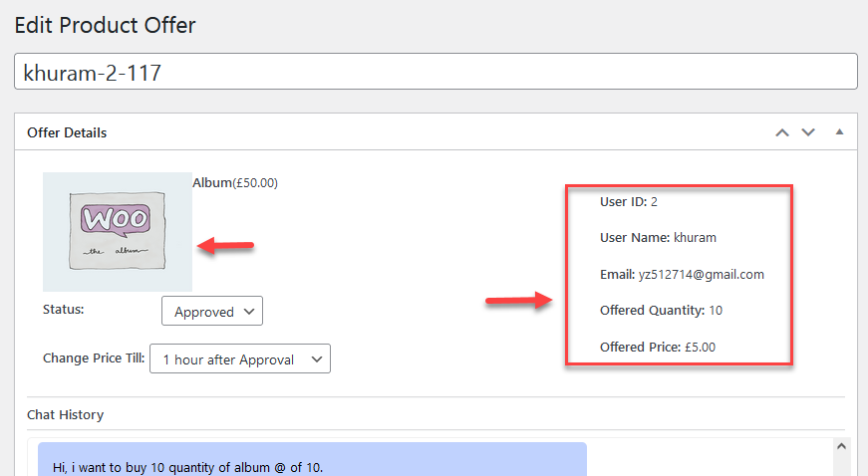The width and height of the screenshot is (868, 476).
Task: Click the Album(£50.00) product name
Action: click(235, 183)
